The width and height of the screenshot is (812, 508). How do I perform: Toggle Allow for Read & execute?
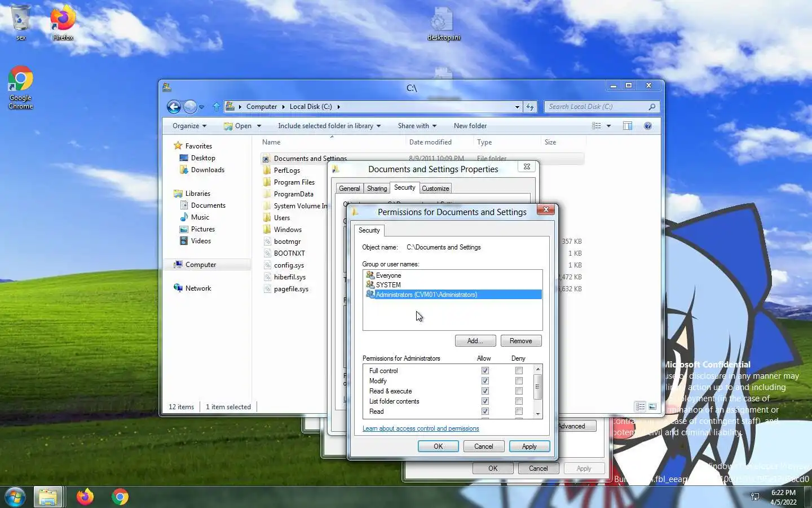pos(485,391)
